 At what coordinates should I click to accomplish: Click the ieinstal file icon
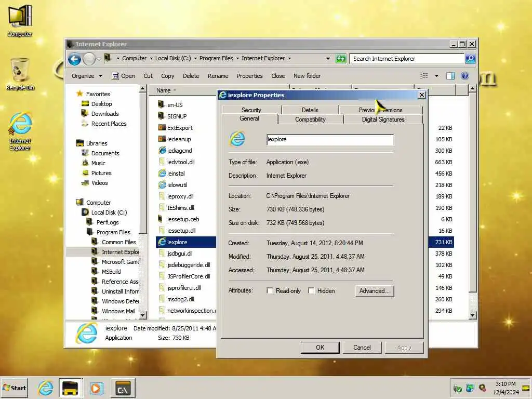point(162,174)
